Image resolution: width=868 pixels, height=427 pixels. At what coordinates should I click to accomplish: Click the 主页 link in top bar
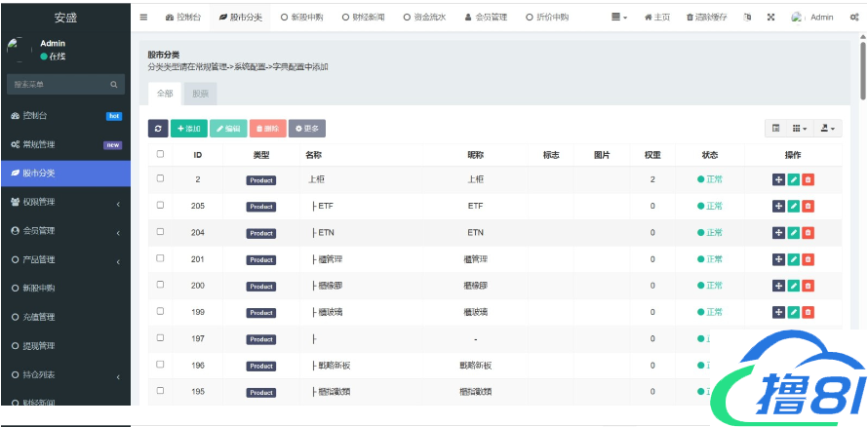(657, 18)
